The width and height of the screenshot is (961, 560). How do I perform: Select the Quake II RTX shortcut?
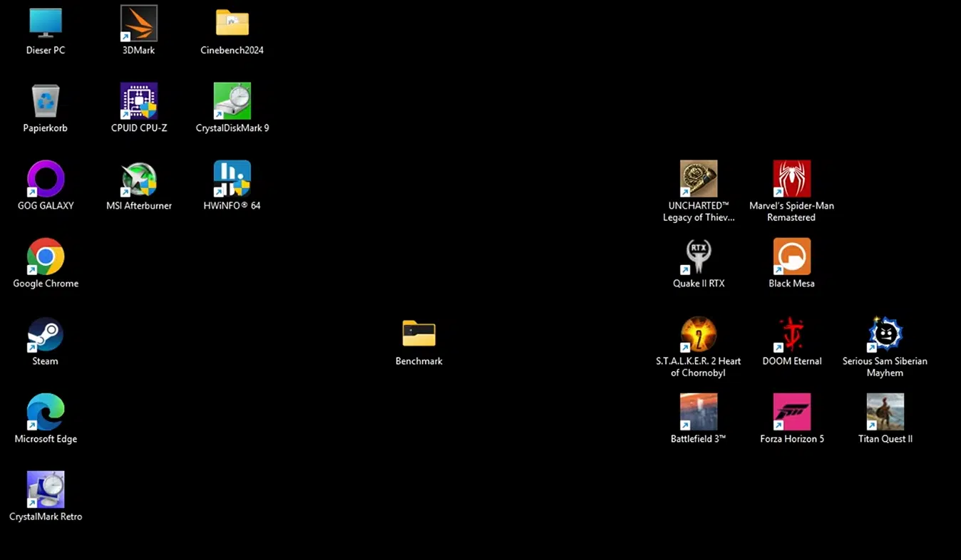[x=699, y=257]
